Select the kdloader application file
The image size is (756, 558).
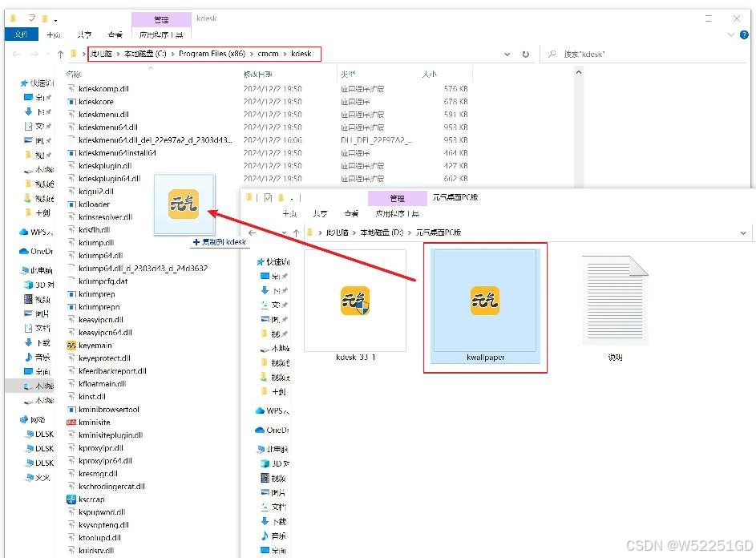94,204
